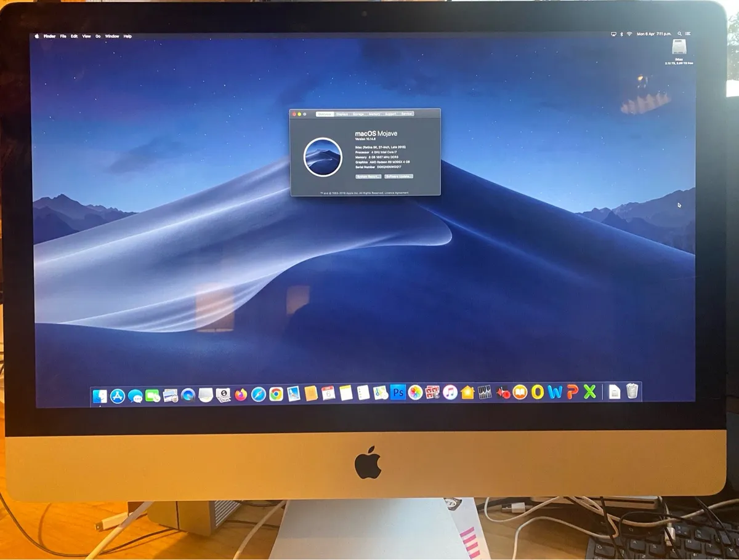Click the Software Update button

[x=399, y=177]
